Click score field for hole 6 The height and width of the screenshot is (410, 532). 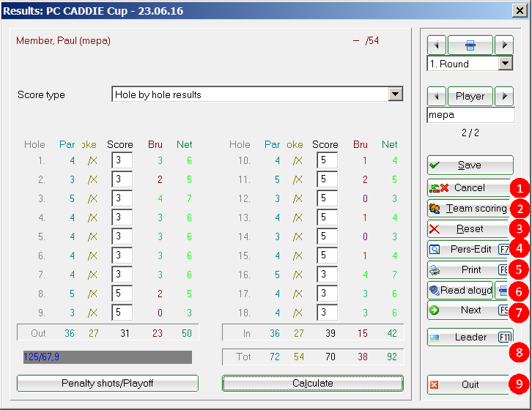122,255
